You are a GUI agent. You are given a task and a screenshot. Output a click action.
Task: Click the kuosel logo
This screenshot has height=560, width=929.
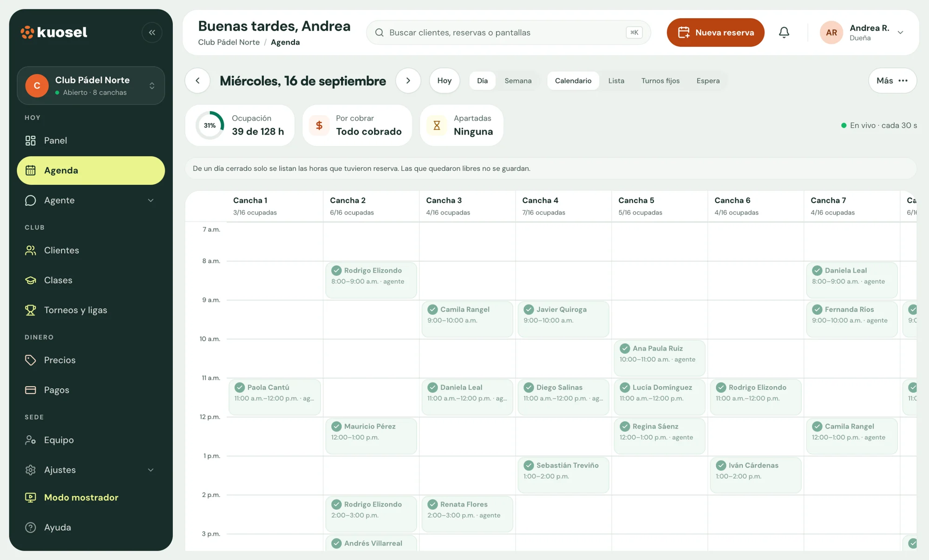[54, 33]
